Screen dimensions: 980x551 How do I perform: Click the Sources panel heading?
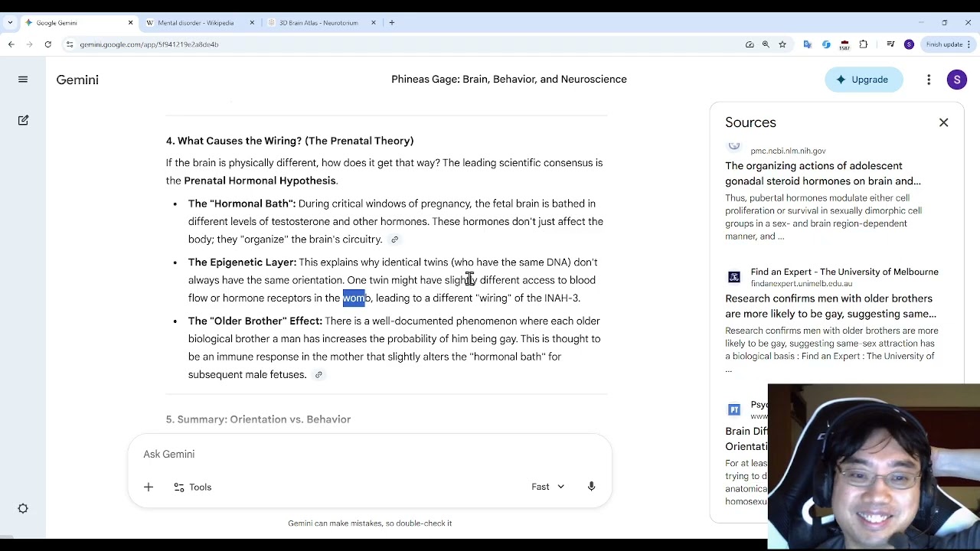pyautogui.click(x=750, y=122)
